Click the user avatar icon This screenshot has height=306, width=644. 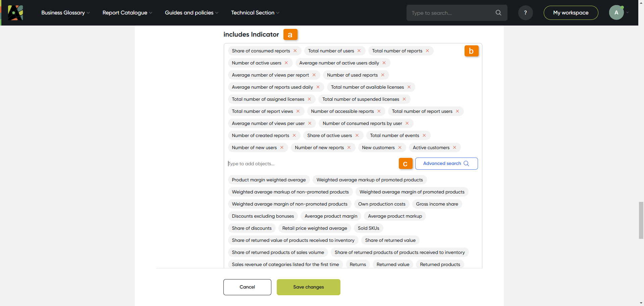pyautogui.click(x=616, y=13)
